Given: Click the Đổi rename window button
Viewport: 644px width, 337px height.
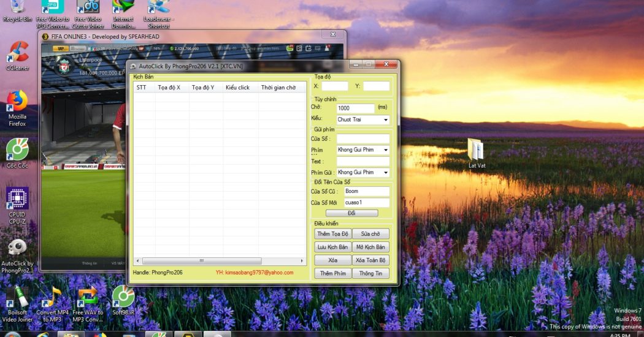Looking at the screenshot, I should (x=351, y=213).
